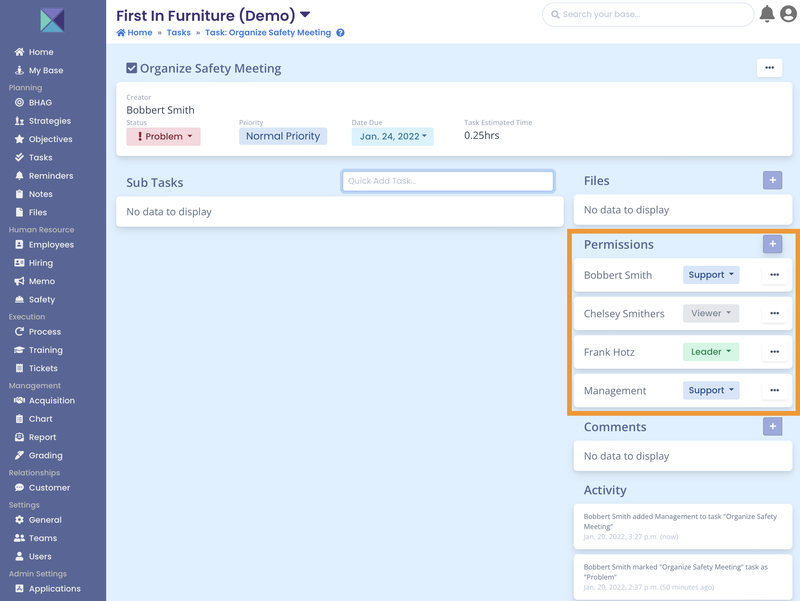The height and width of the screenshot is (601, 800).
Task: Open Users in the sidebar
Action: point(40,556)
